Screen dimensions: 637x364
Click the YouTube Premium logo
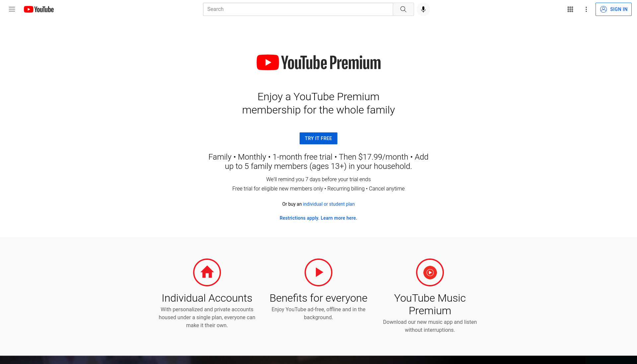point(318,62)
